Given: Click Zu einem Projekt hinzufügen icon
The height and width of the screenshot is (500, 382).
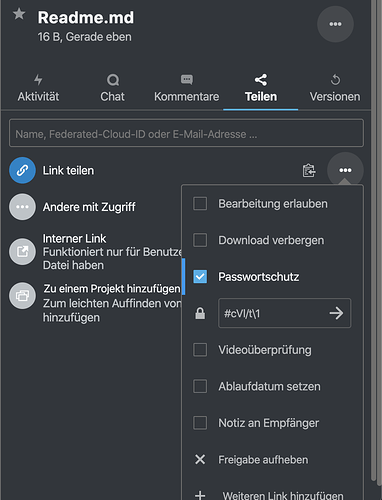Looking at the screenshot, I should 22,296.
